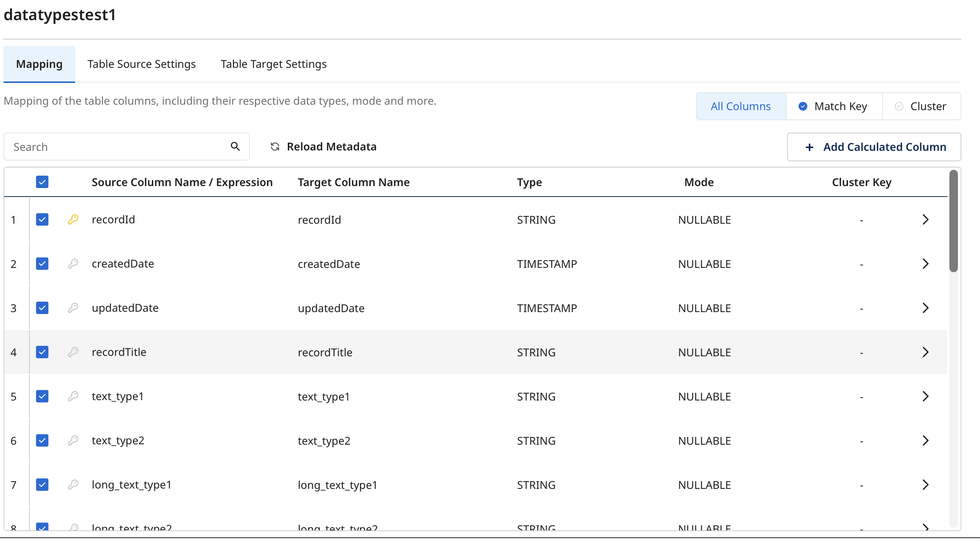980x542 pixels.
Task: Click the reload arrows icon
Action: pyautogui.click(x=275, y=147)
